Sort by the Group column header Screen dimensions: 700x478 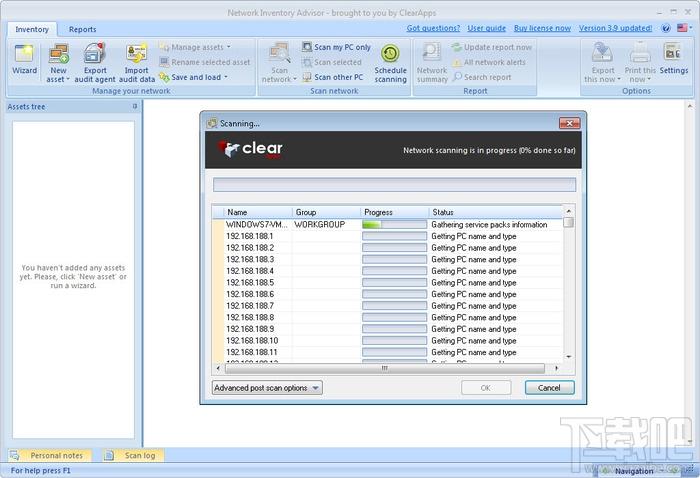click(326, 212)
